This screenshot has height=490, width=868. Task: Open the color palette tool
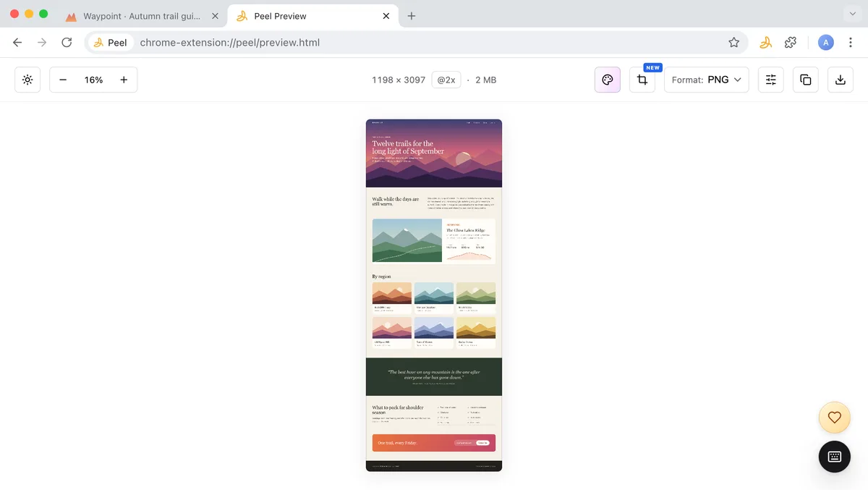tap(608, 80)
